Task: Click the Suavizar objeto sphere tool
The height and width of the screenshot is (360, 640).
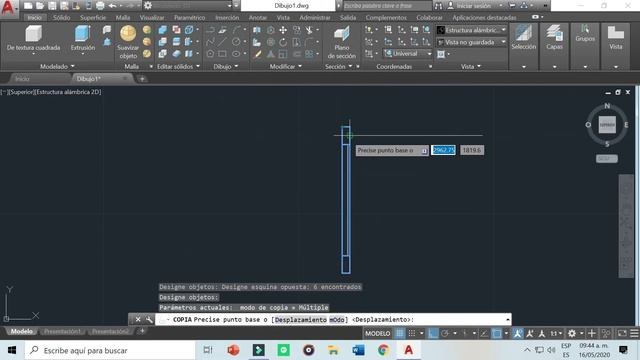Action: pyautogui.click(x=128, y=42)
